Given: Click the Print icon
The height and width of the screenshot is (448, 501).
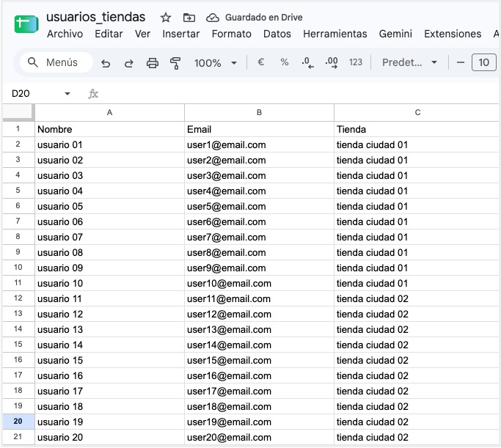Looking at the screenshot, I should 153,63.
